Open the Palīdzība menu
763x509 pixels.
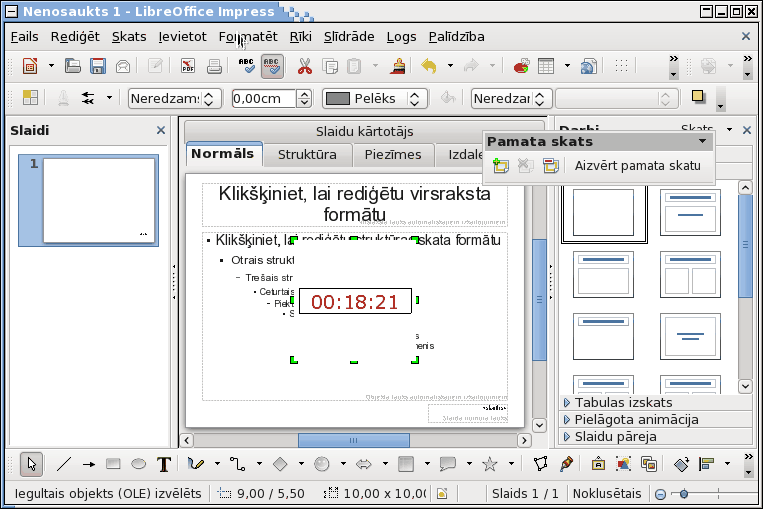pos(456,37)
